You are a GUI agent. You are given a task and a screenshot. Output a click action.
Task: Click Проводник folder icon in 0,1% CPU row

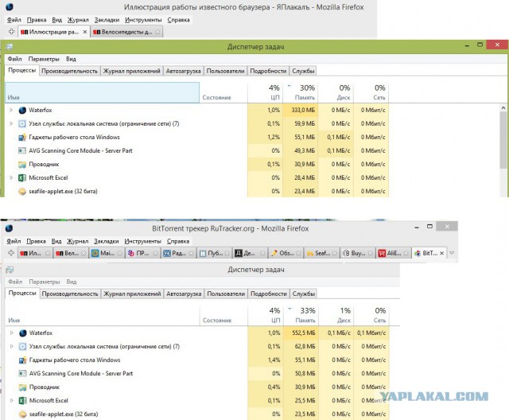coord(22,165)
